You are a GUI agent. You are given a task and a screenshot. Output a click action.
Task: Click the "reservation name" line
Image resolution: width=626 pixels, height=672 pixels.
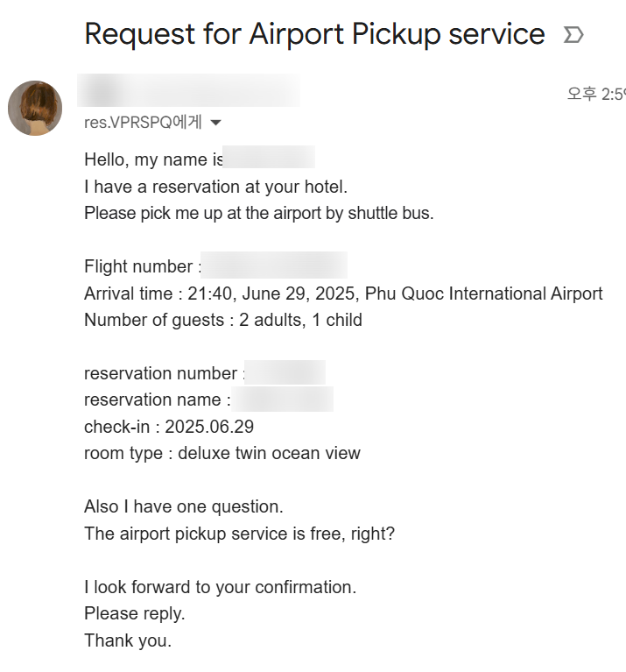click(158, 400)
